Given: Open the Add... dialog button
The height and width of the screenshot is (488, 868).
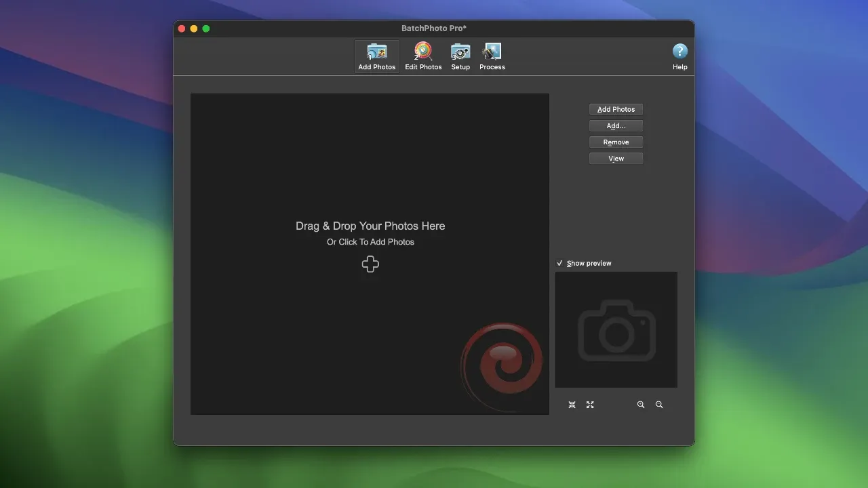Looking at the screenshot, I should tap(616, 125).
